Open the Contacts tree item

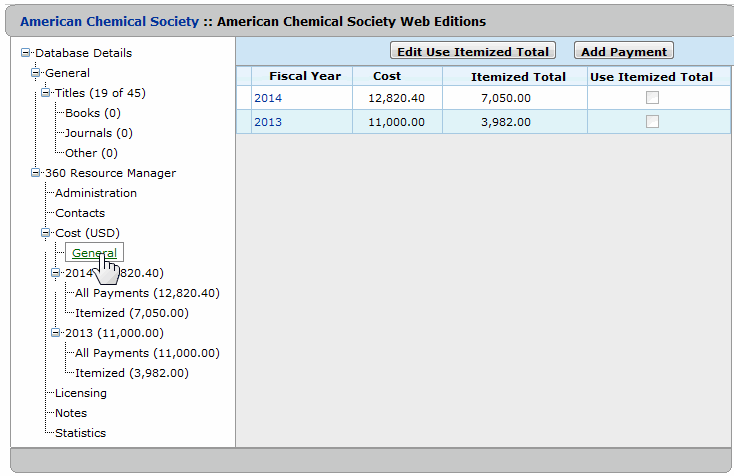[79, 213]
